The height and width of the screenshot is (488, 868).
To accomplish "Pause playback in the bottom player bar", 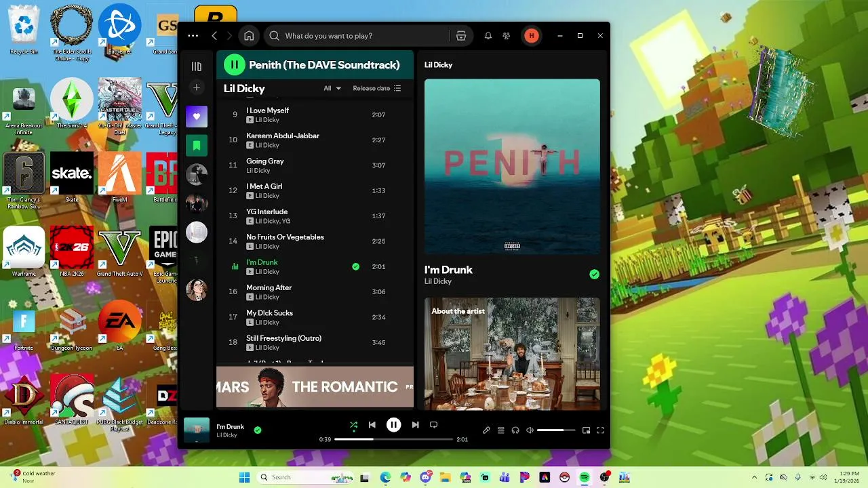I will 393,425.
